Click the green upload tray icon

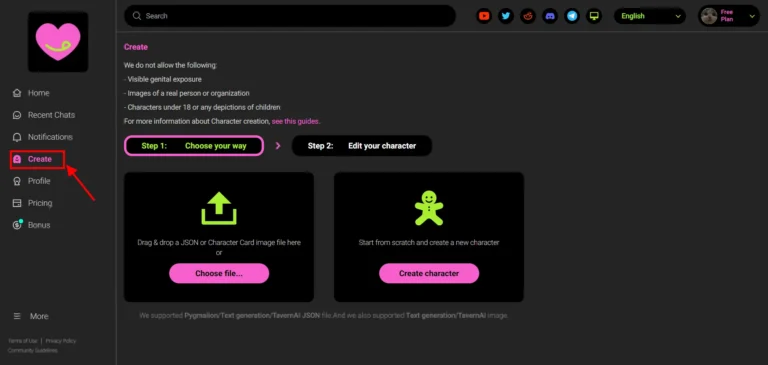coord(219,208)
